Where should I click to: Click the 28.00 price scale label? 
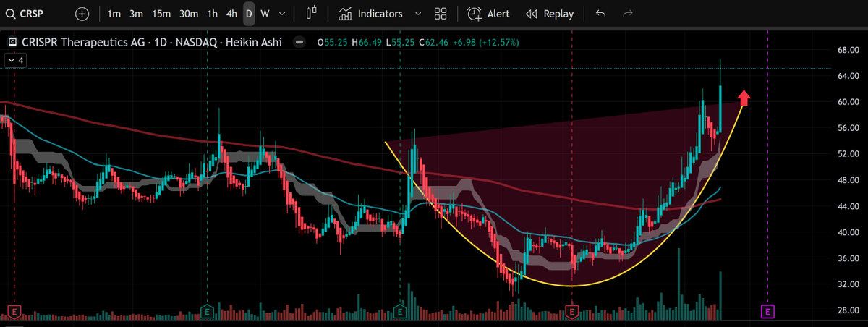pyautogui.click(x=847, y=310)
